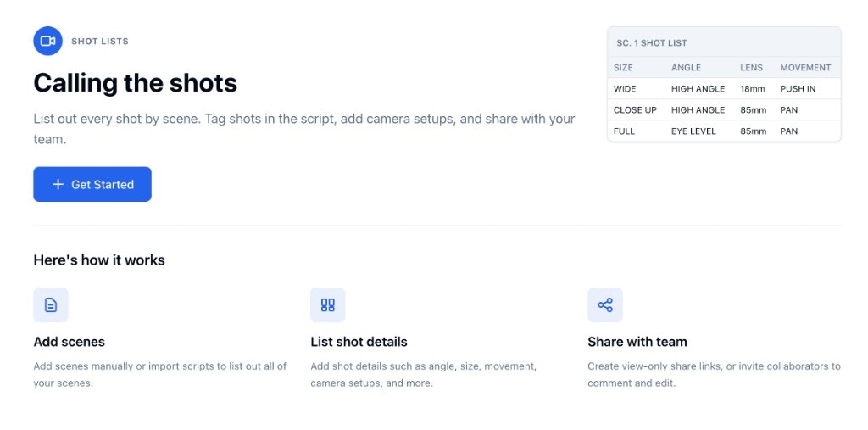This screenshot has width=868, height=430.
Task: Click the PUSH IN movement cell
Action: point(798,89)
